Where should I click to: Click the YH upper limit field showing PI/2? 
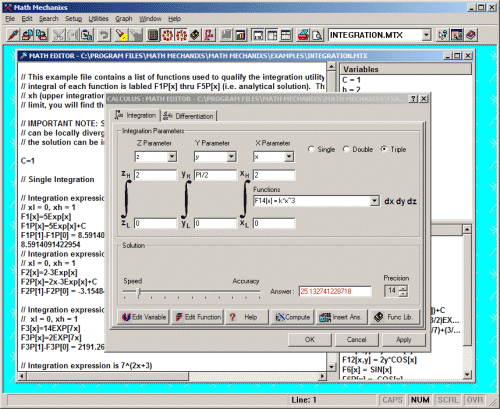pos(215,175)
